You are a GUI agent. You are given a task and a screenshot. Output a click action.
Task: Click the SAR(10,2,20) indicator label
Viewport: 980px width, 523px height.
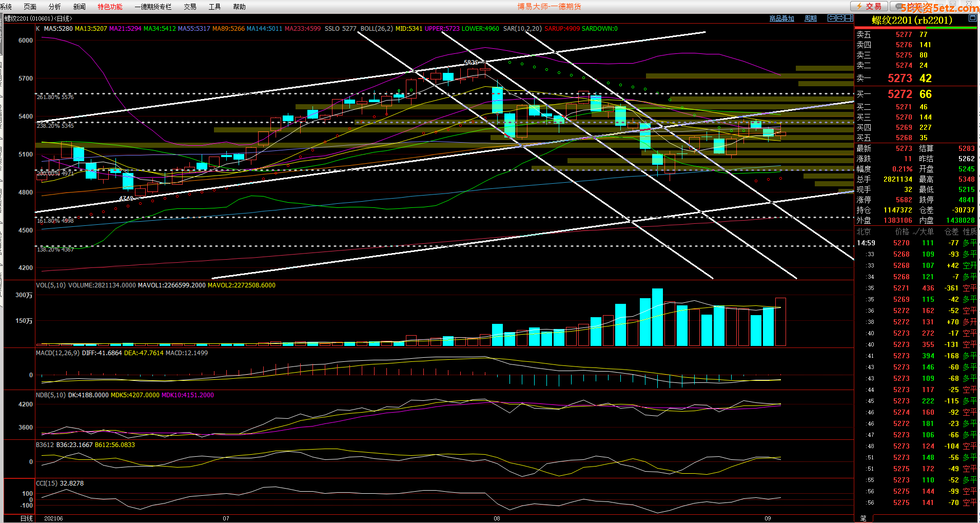point(522,29)
